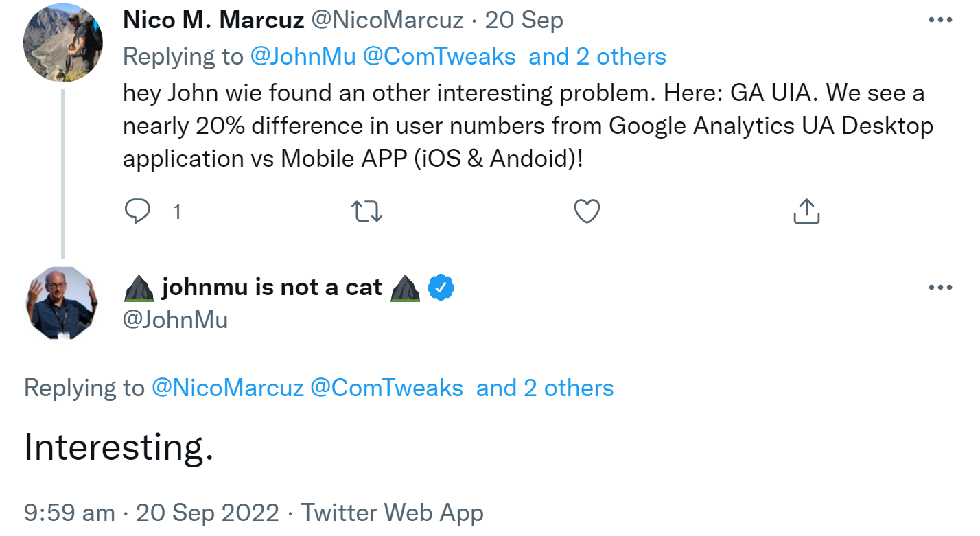Share Nico Marcuz's tweet
Viewport: 980px width, 536px height.
click(x=806, y=211)
